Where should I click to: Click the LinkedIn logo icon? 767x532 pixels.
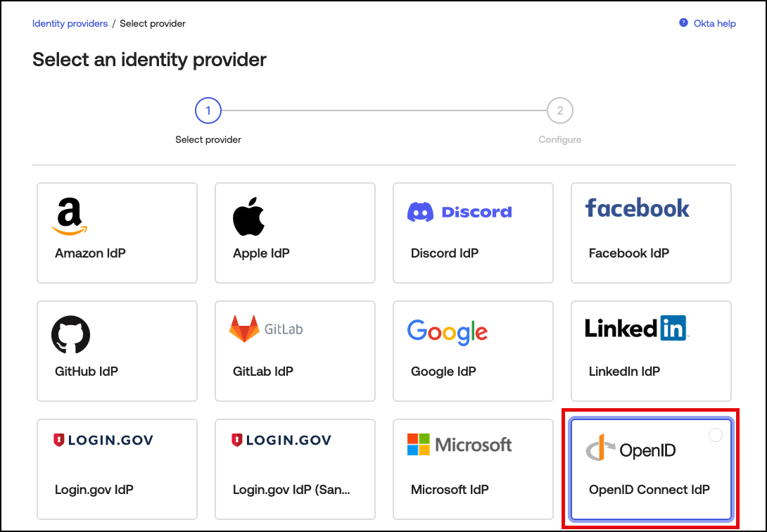click(635, 327)
